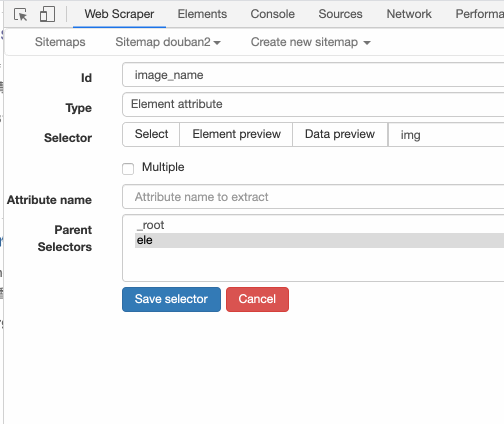The image size is (504, 424).
Task: Focus the Attribute name input field
Action: 313,197
